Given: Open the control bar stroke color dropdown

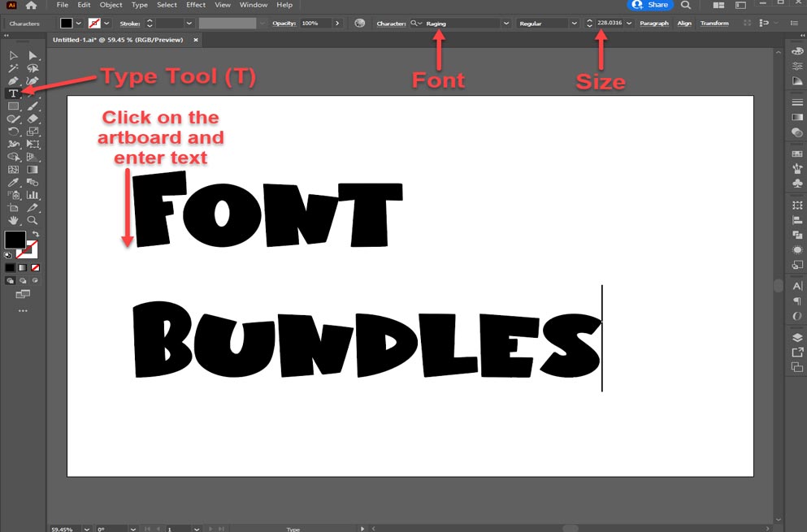Looking at the screenshot, I should tap(106, 24).
